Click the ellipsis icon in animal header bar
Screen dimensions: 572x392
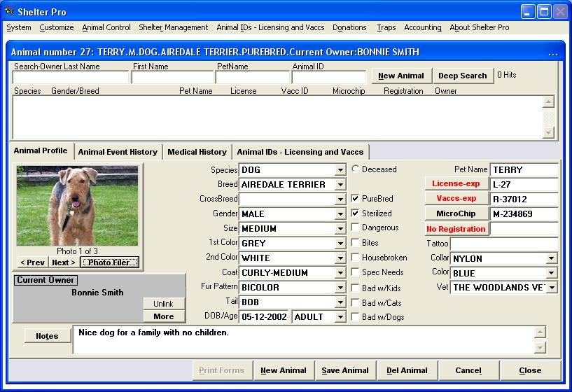point(552,54)
